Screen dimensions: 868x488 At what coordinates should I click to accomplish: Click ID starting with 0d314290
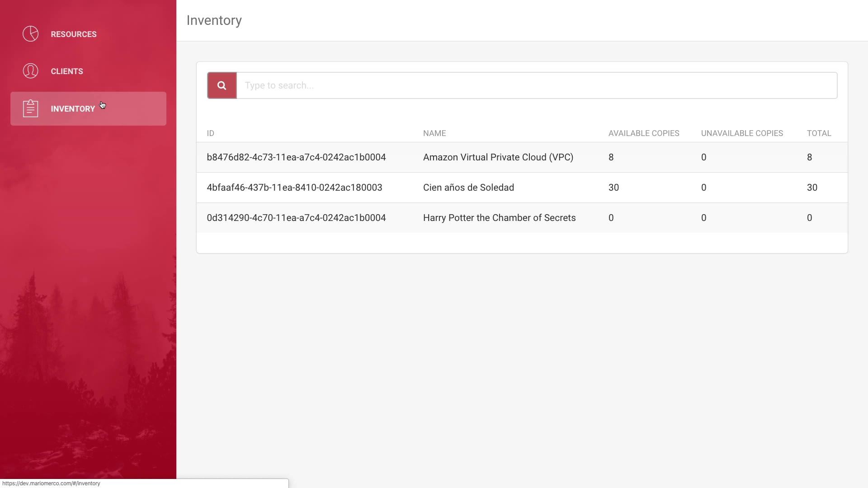tap(296, 218)
